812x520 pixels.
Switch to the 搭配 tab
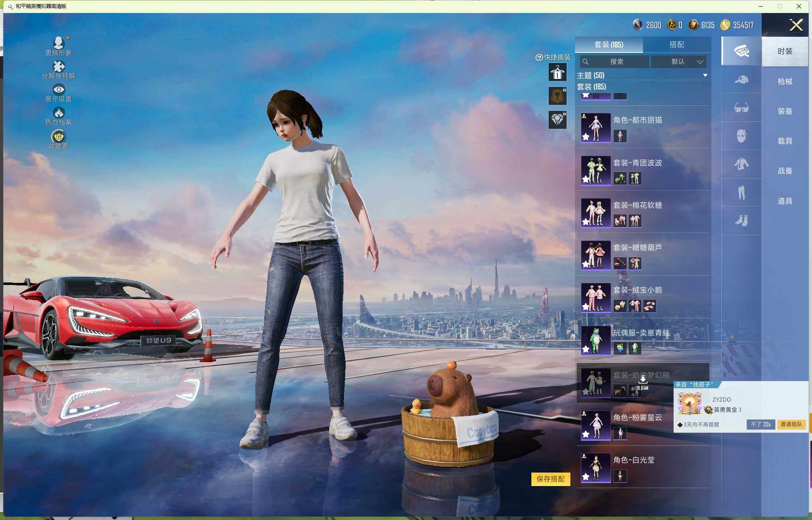(677, 44)
